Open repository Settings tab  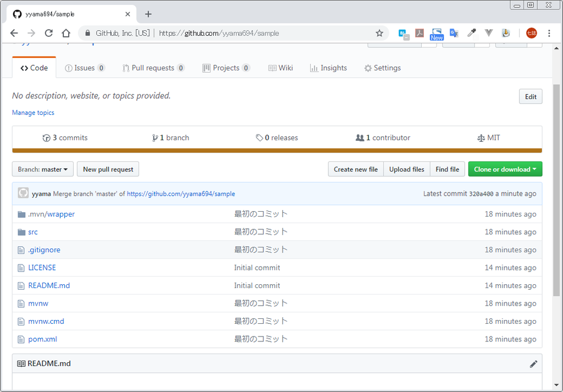(x=383, y=68)
